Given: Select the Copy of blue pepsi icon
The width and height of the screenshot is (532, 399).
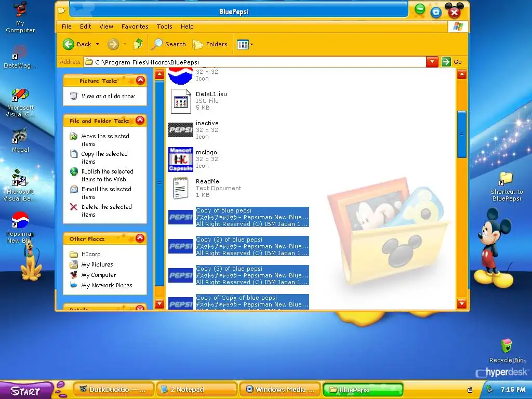Looking at the screenshot, I should (x=181, y=217).
